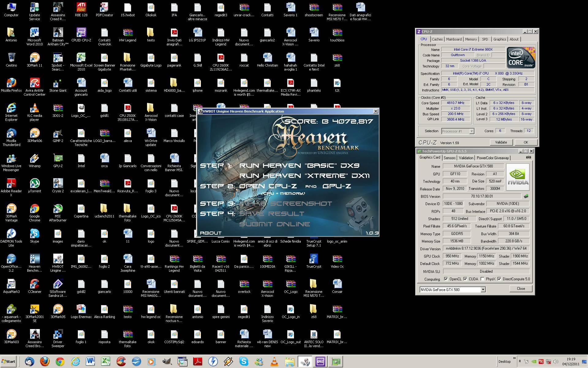Open the Stone Giant desktop icon
This screenshot has height=368, width=588.
pos(58,85)
